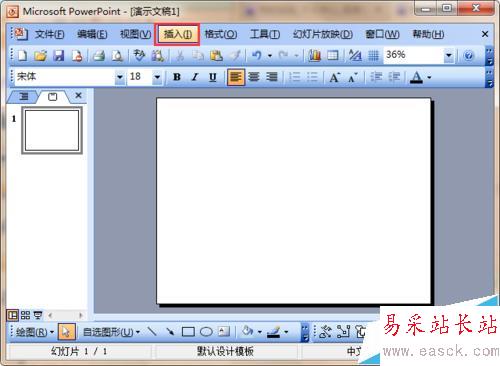500x366 pixels.
Task: Select the Line drawing tool
Action: (152, 332)
